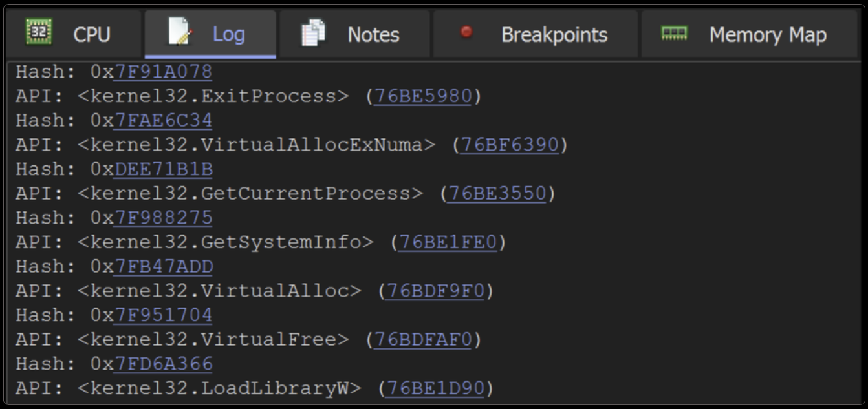This screenshot has height=409, width=868.
Task: Open ExitProcess address 76BE5980
Action: tap(422, 96)
